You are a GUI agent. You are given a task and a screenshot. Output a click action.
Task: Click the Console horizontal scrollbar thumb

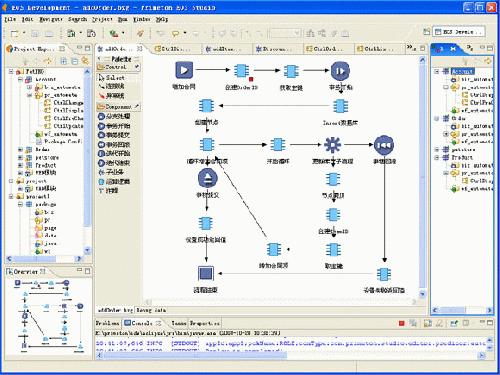[x=195, y=356]
